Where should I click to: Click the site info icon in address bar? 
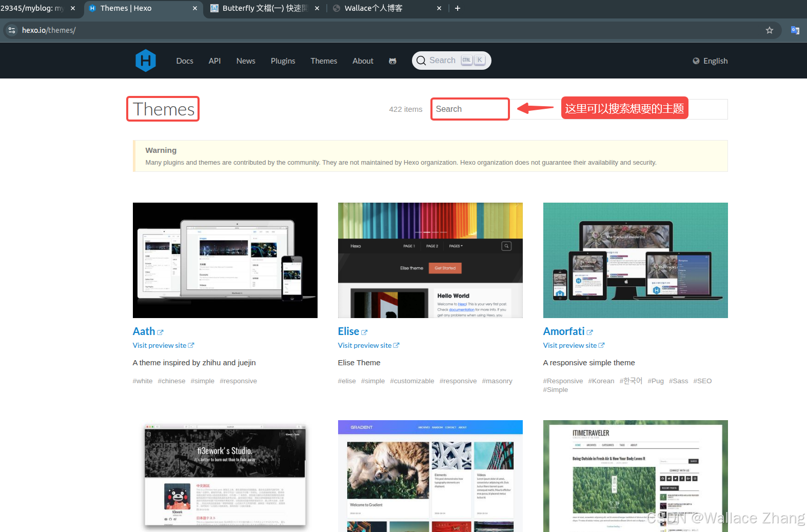point(12,30)
